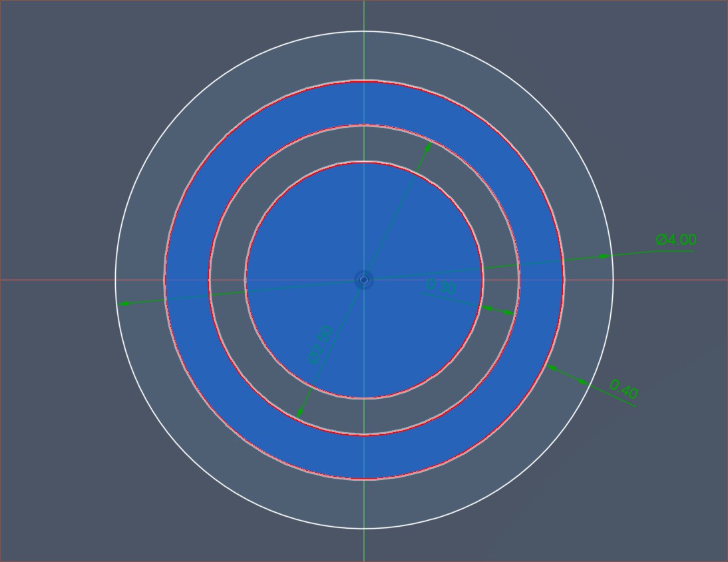728x562 pixels.
Task: Select the sketch origin point at center
Action: click(364, 280)
